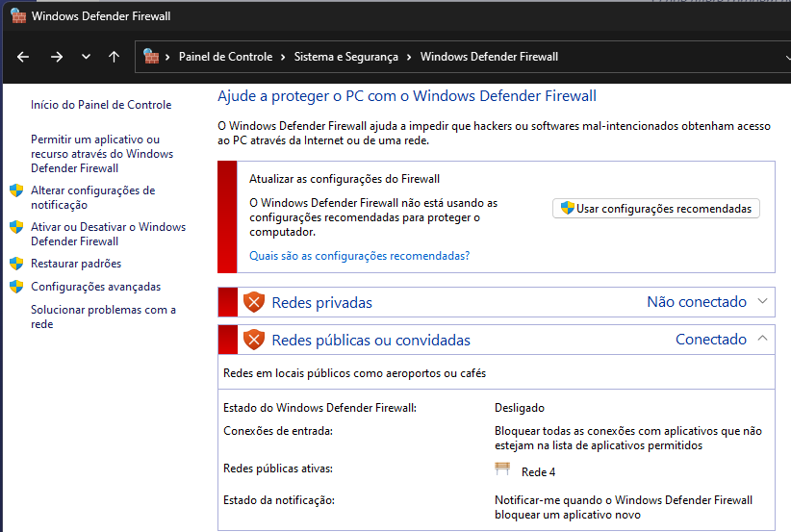Click the shield icon beside Ativar ou Desativar
Viewport: 791px width, 532px height.
point(16,227)
